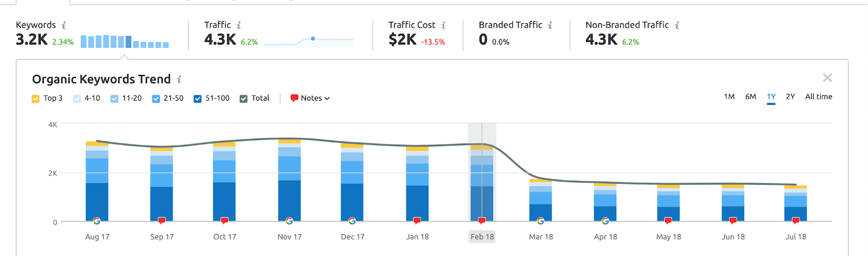Click the Keywords 3.2K value
The image size is (868, 256).
(x=31, y=40)
